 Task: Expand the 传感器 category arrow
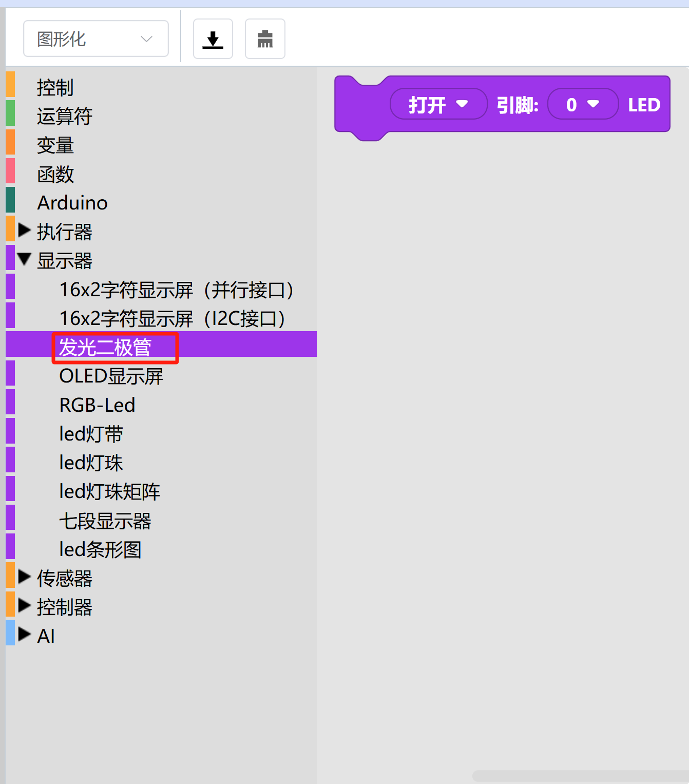tap(24, 577)
